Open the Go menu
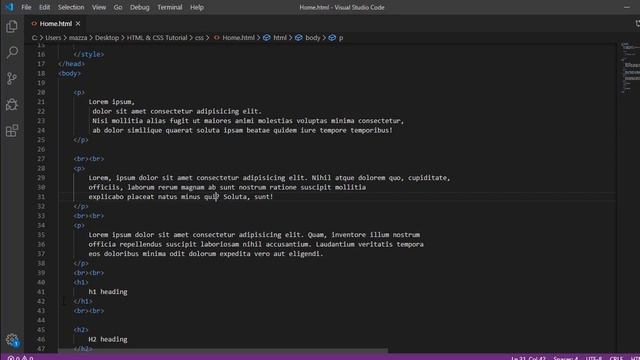 (118, 7)
